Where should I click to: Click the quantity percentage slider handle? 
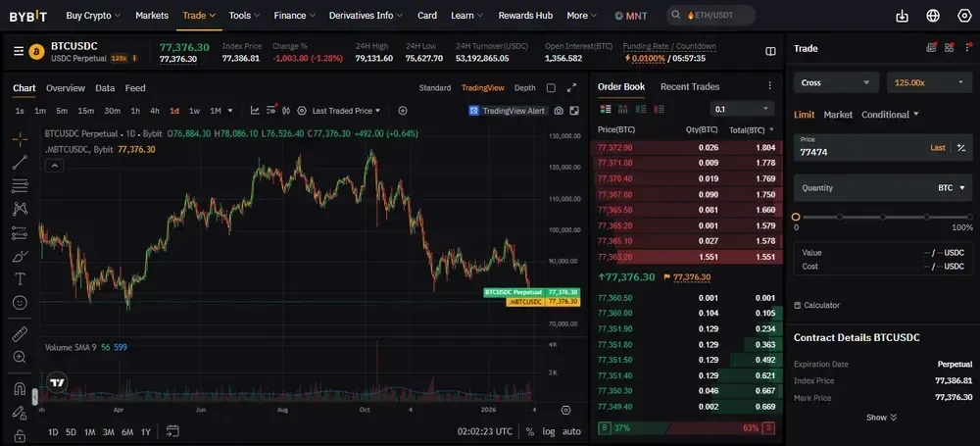(796, 217)
